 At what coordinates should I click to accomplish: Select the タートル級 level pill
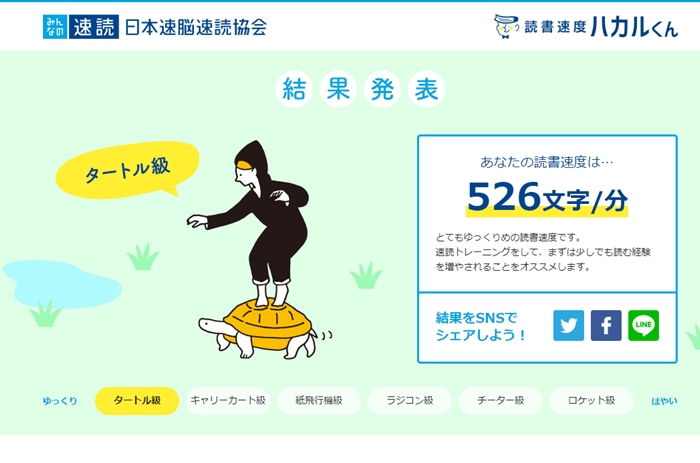[x=137, y=400]
